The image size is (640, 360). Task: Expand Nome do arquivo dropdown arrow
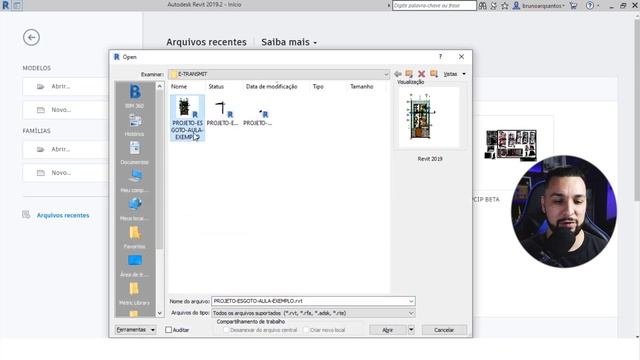(411, 301)
